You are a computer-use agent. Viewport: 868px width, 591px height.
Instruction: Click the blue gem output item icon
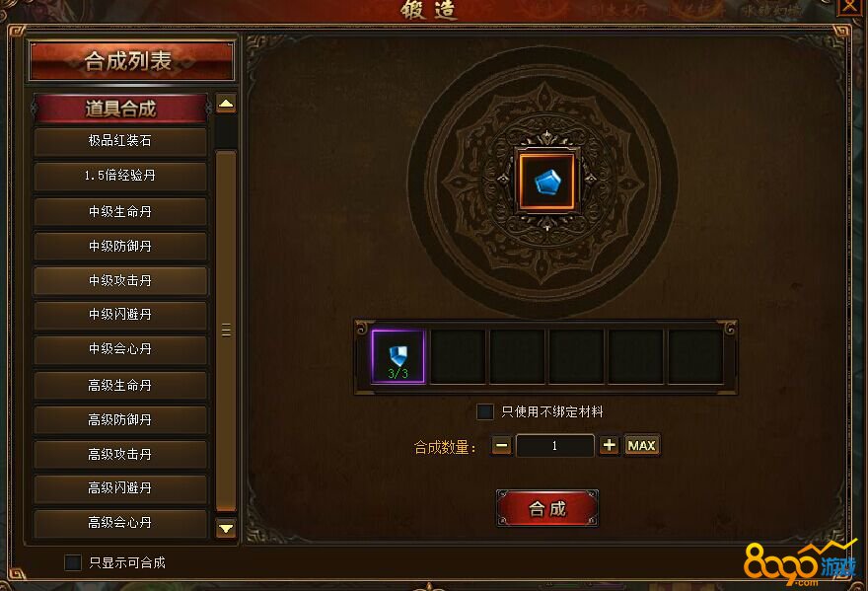click(x=546, y=182)
